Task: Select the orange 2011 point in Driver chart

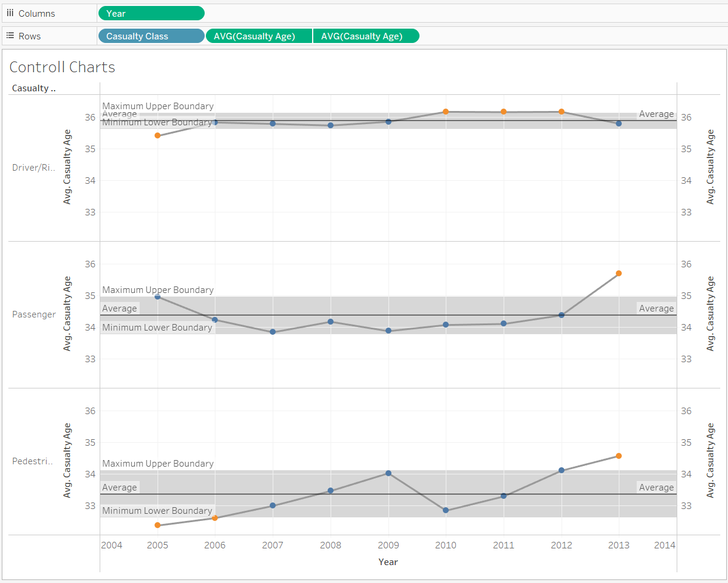Action: (x=504, y=112)
